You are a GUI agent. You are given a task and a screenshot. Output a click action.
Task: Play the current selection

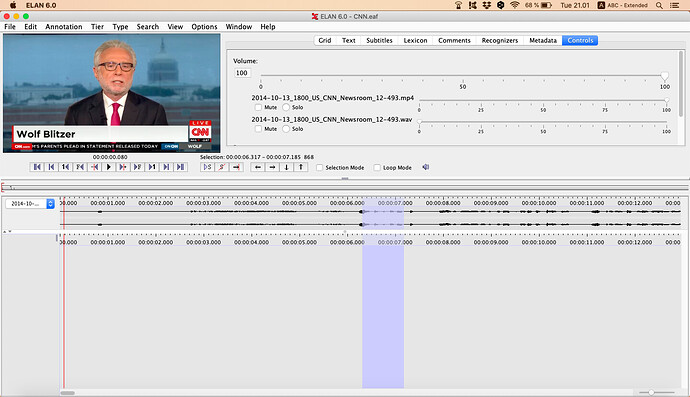click(x=207, y=167)
